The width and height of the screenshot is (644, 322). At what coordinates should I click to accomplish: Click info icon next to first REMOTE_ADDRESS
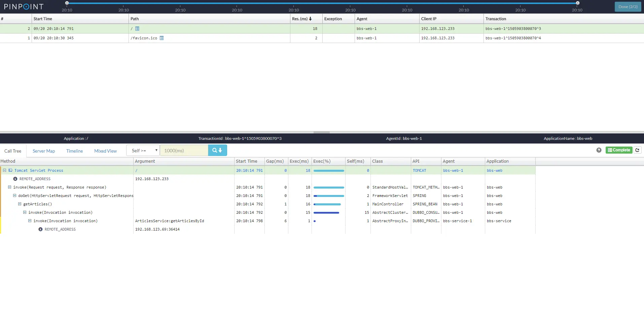pos(15,179)
